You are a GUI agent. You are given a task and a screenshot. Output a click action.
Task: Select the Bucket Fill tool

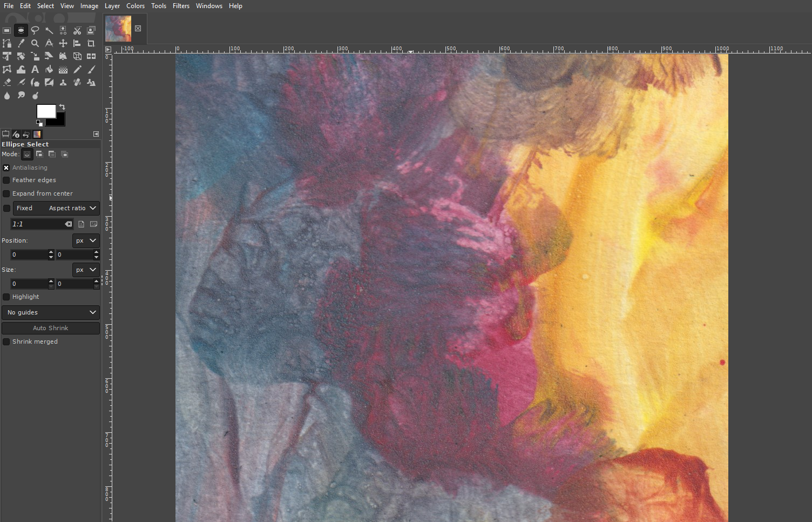tap(49, 69)
